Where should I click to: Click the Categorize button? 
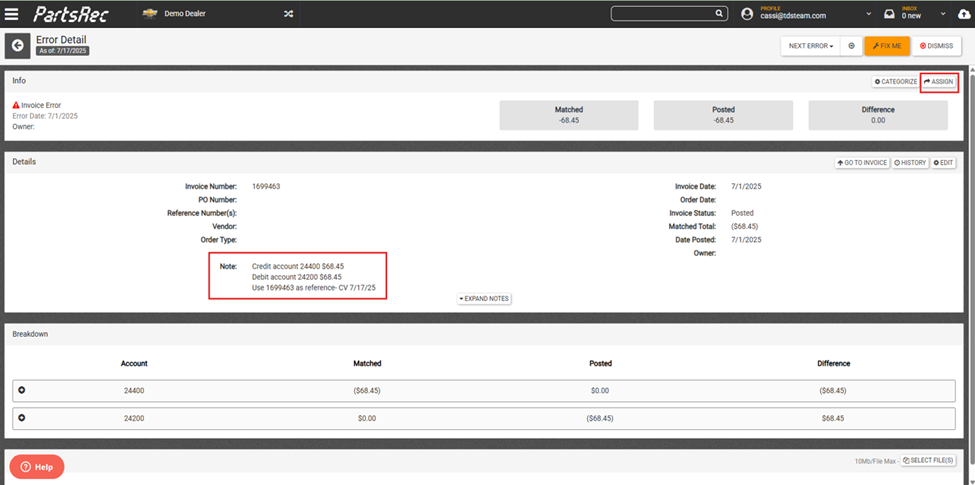[x=895, y=81]
